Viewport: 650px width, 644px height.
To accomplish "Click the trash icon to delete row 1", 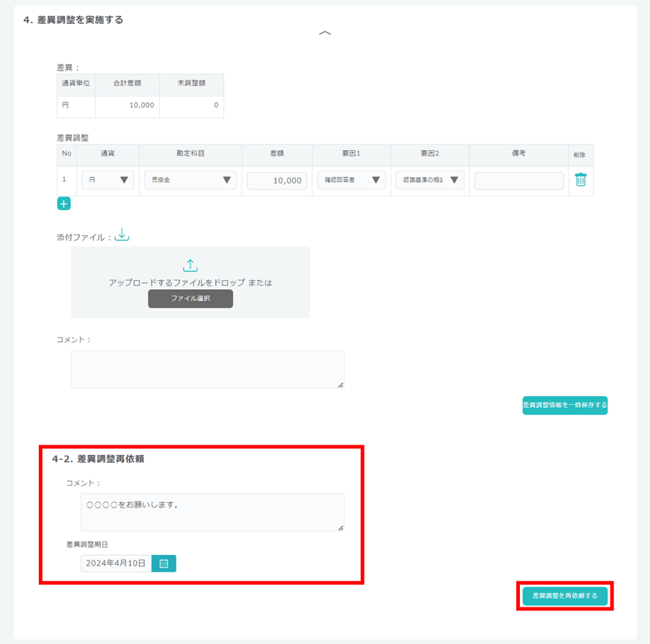I will pos(581,180).
